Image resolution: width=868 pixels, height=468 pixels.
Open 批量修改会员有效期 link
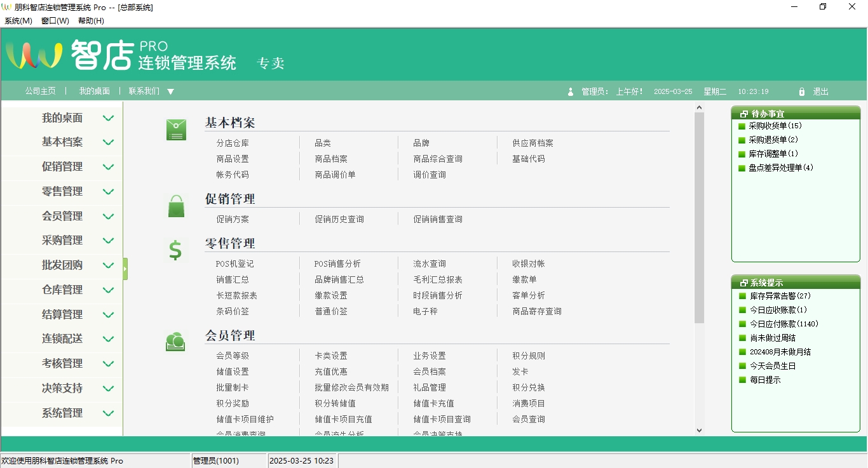pos(351,387)
